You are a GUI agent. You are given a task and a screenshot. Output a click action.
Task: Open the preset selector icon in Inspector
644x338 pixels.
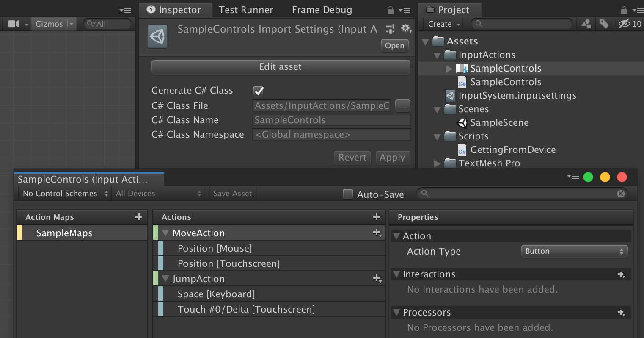pyautogui.click(x=390, y=28)
